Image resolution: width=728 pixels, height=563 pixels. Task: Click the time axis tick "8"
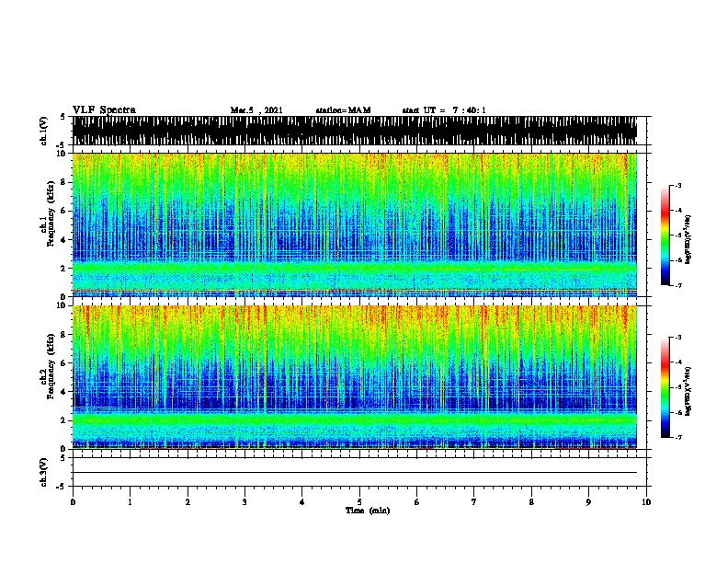[531, 501]
